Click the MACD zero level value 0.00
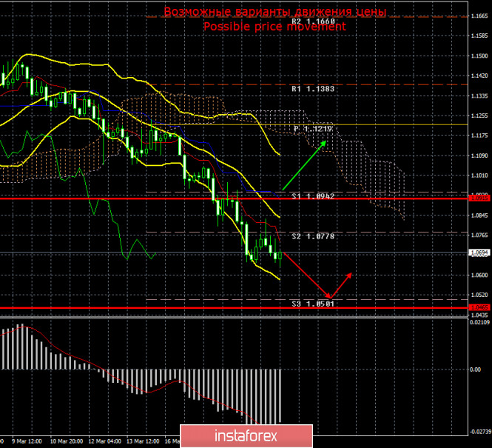Screen dimensions: 492x448 pyautogui.click(x=475, y=369)
